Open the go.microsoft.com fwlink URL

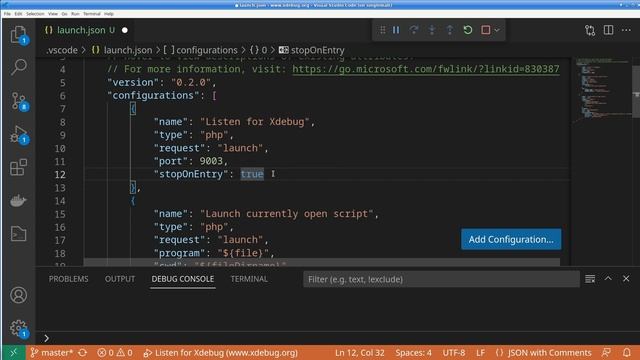click(x=426, y=69)
